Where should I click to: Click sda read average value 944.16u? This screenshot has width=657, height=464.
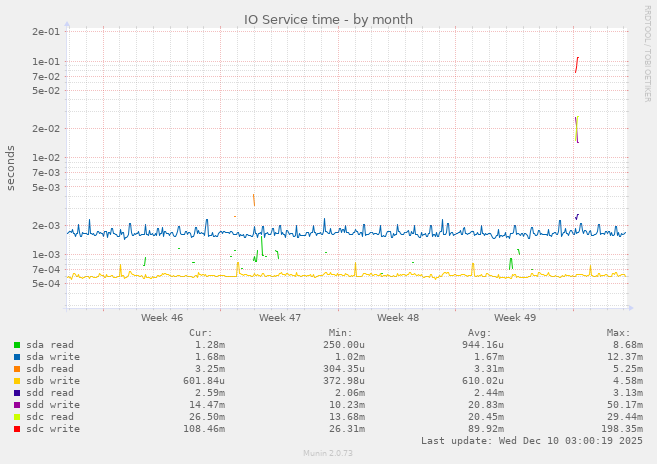[483, 345]
